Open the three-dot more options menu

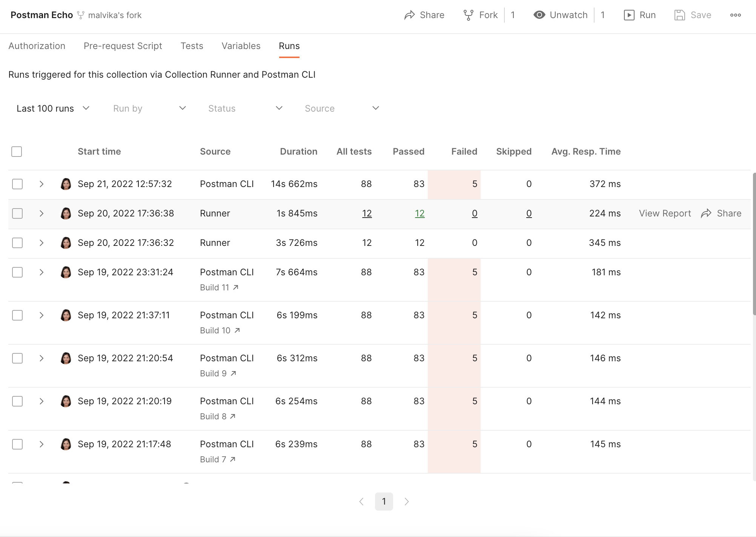click(x=735, y=15)
